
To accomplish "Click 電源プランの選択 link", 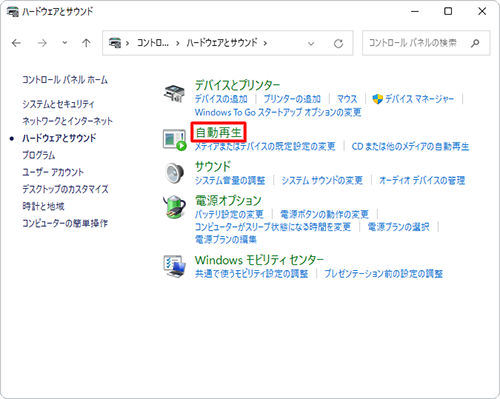I will click(399, 227).
